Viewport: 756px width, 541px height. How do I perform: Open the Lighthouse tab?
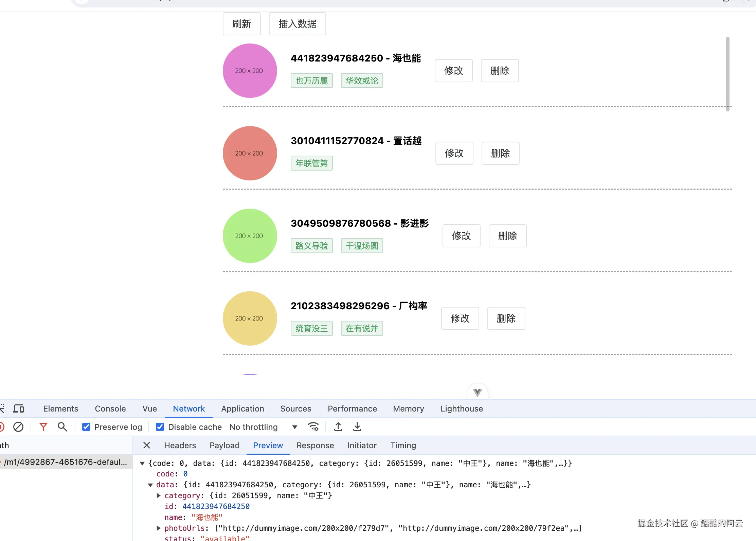pos(462,408)
